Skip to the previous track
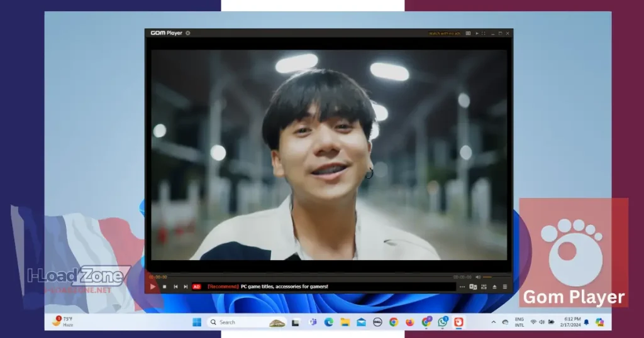The height and width of the screenshot is (338, 644). pyautogui.click(x=175, y=286)
